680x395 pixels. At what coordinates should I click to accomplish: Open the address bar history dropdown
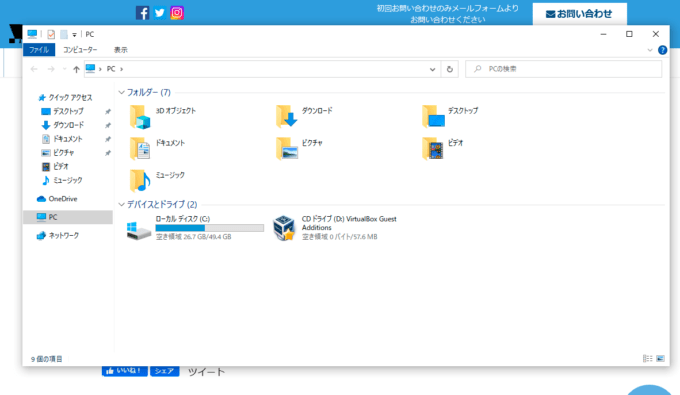[432, 69]
